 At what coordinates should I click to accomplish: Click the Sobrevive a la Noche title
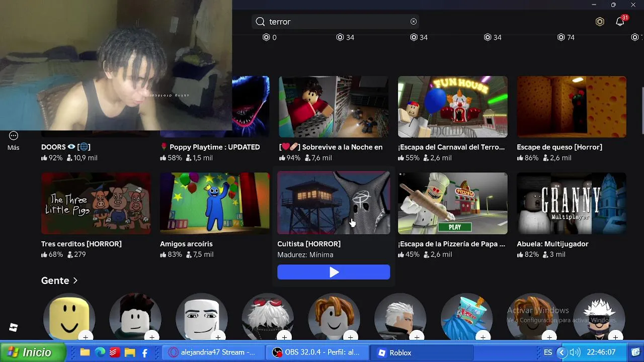[x=331, y=147]
